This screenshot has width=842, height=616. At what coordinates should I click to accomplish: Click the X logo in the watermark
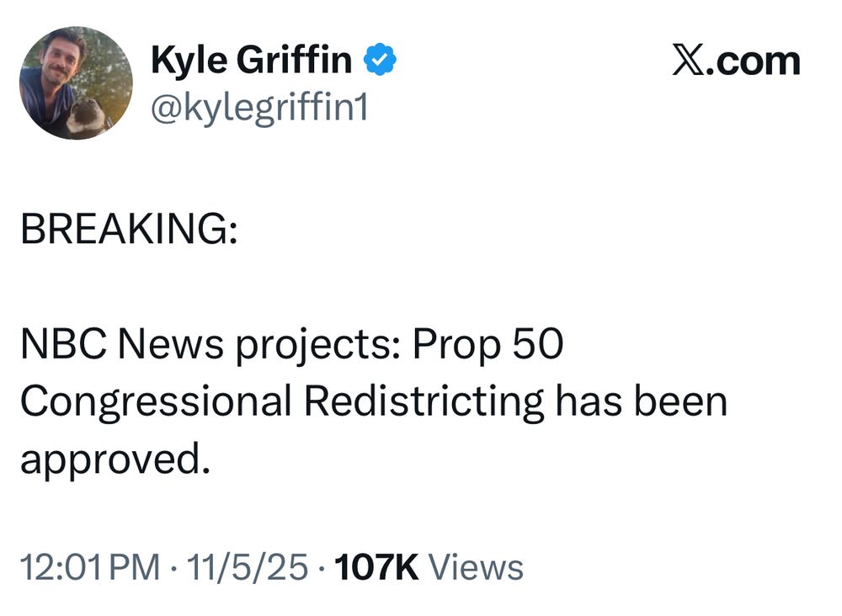tap(690, 61)
